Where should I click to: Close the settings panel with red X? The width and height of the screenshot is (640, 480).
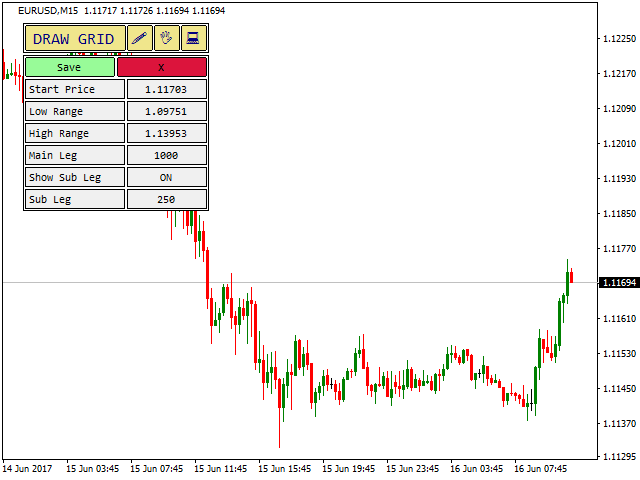(162, 67)
